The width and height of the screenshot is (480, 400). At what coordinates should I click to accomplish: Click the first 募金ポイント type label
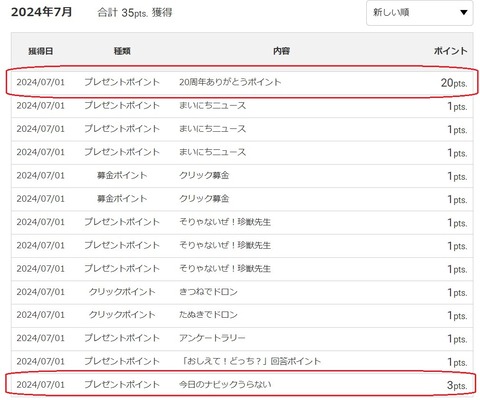(122, 175)
